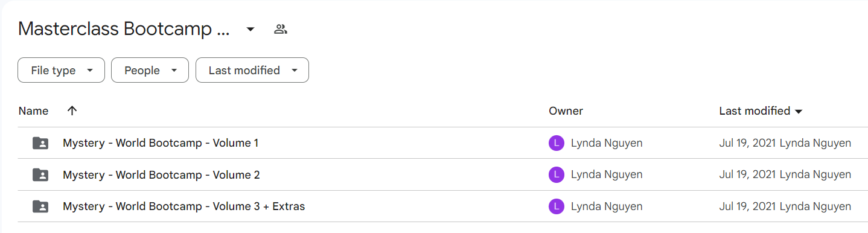
Task: Sort by the Name column header
Action: click(x=33, y=111)
